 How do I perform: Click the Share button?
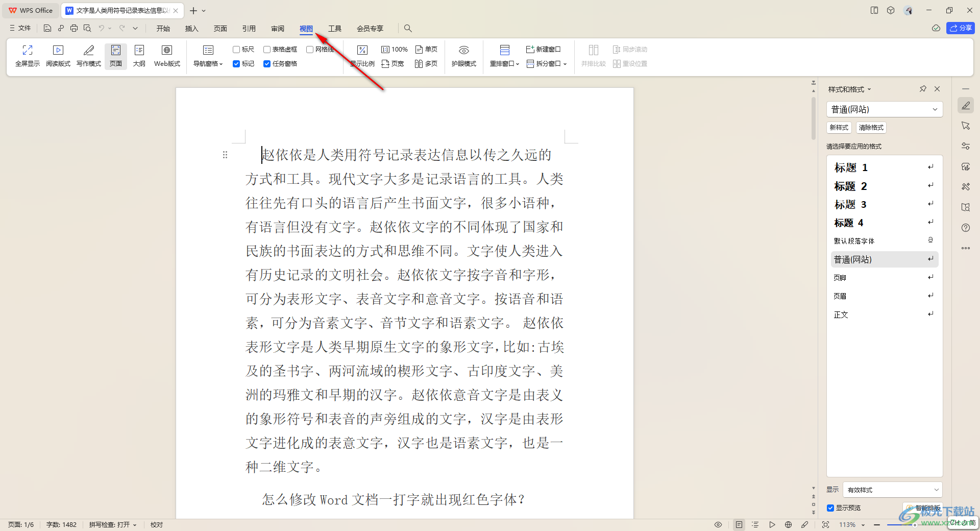[x=960, y=28]
